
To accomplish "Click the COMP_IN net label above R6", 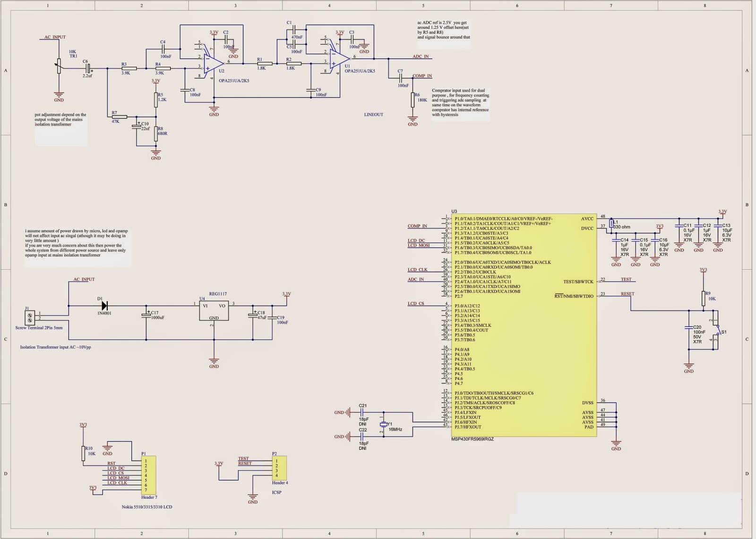I will [x=422, y=76].
